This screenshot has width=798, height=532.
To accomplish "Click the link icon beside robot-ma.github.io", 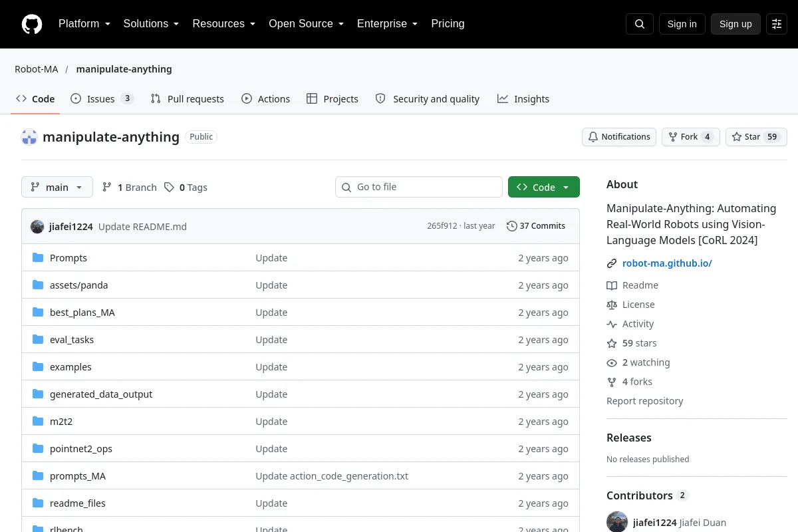I will click(x=612, y=263).
